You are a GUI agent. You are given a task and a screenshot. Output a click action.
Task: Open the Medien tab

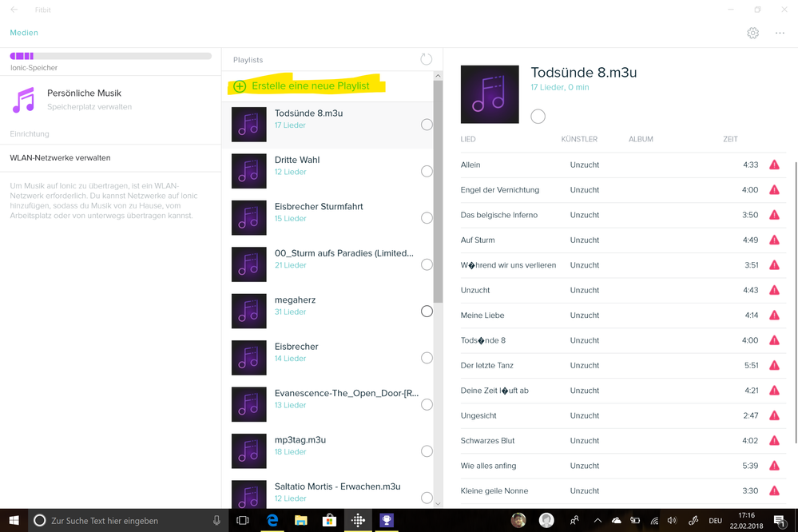click(x=24, y=33)
